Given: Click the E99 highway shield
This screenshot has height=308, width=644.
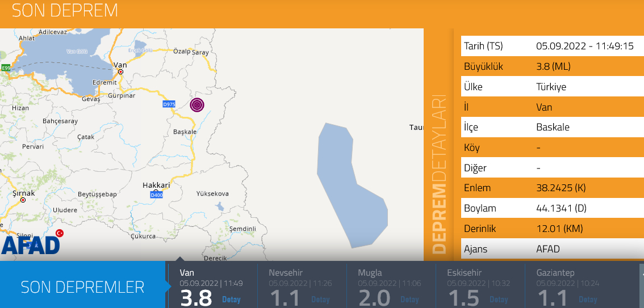Looking at the screenshot, I should click(6, 68).
